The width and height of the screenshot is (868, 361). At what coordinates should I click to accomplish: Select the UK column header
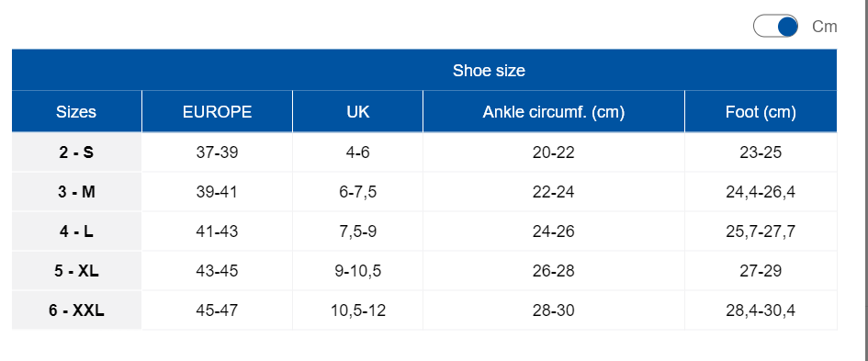point(357,112)
